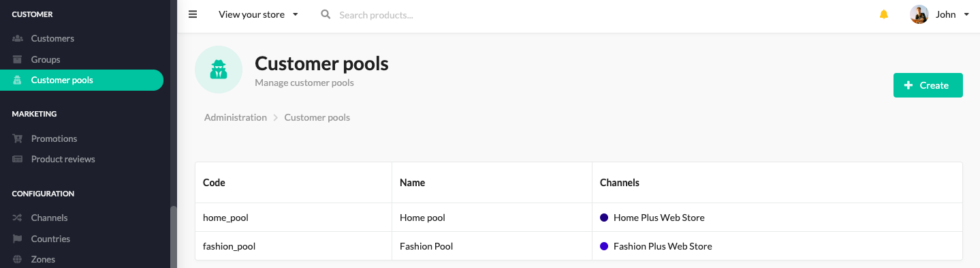Click the Manage customer pools subtitle
980x268 pixels.
[x=304, y=83]
